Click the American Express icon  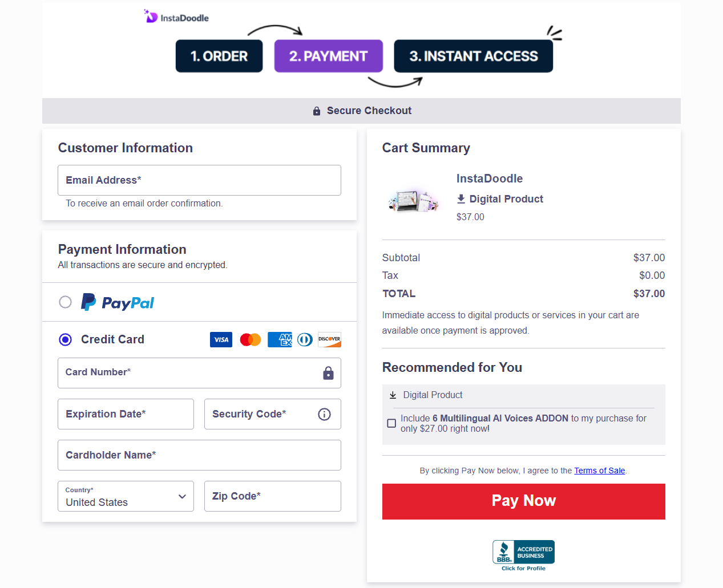[x=280, y=340]
